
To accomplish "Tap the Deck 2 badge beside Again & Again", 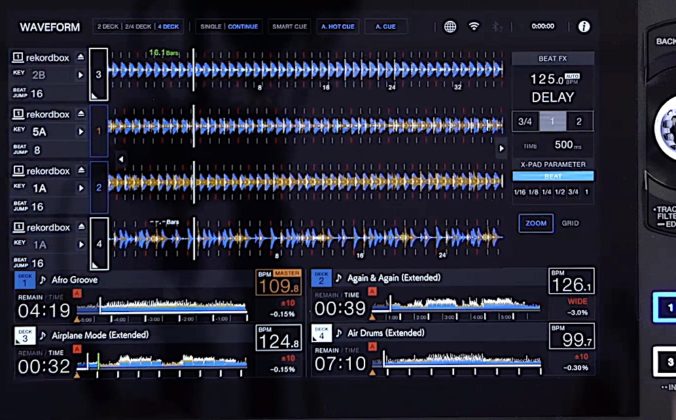I will 322,277.
